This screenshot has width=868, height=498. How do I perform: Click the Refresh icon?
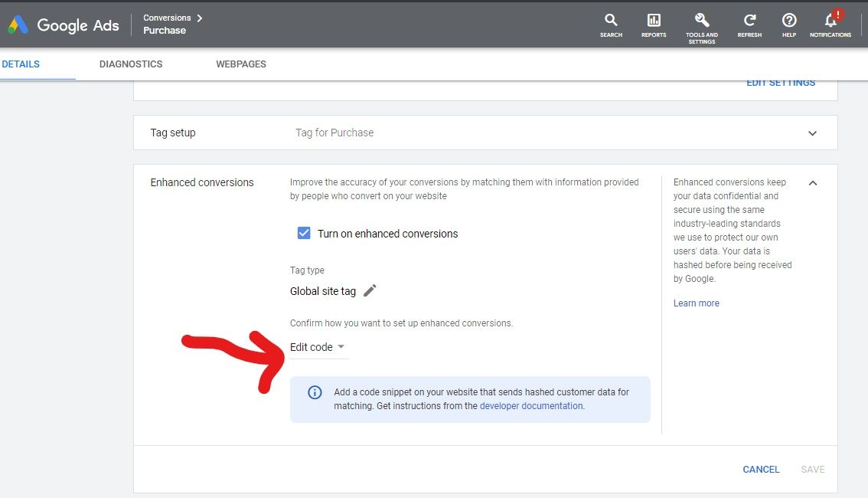(x=750, y=21)
